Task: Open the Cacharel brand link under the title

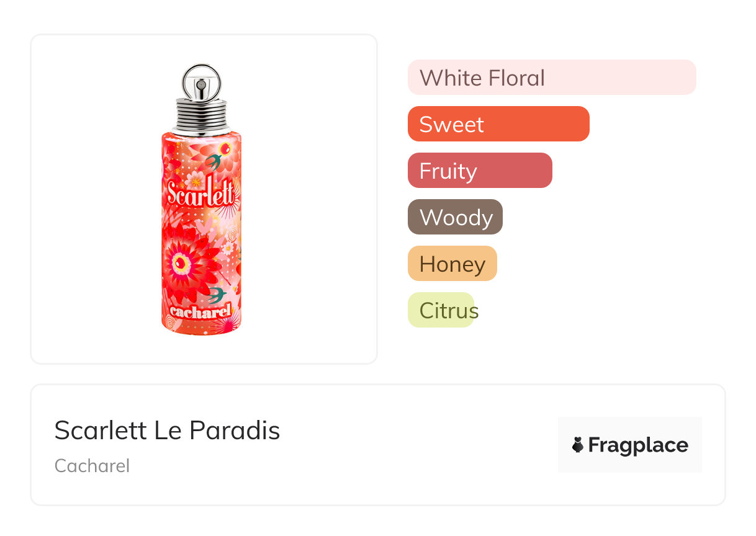Action: tap(92, 465)
